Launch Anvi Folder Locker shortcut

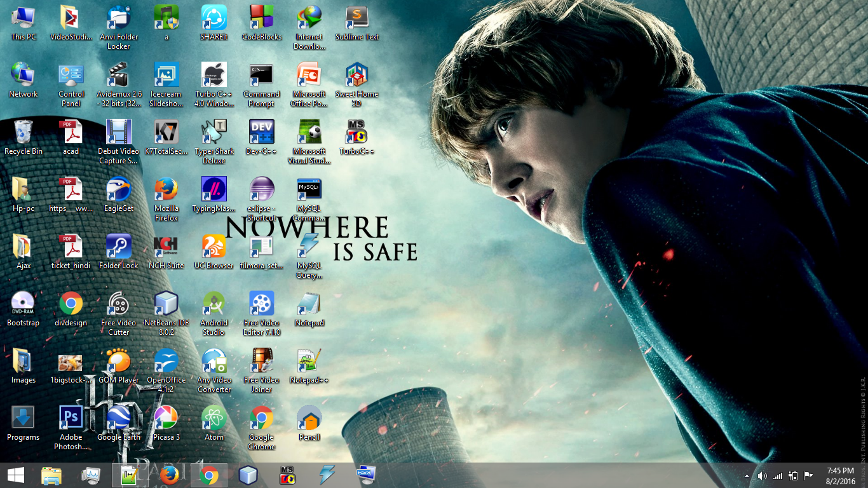pos(119,28)
